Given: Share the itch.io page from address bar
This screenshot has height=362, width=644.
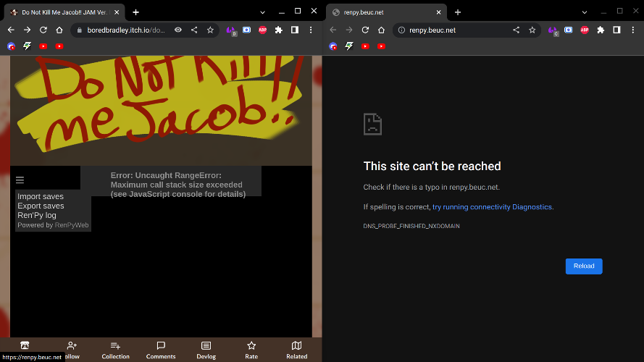Looking at the screenshot, I should pos(194,30).
